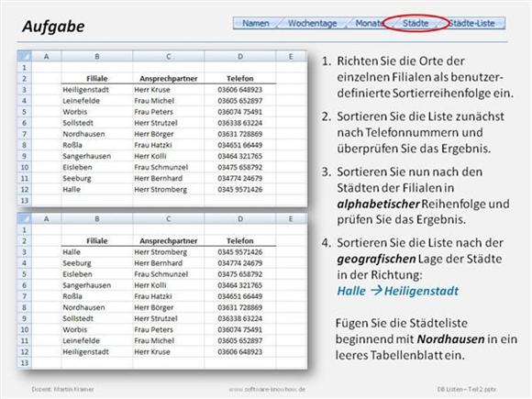
Task: Select column D header in the lower table
Action: (x=240, y=219)
